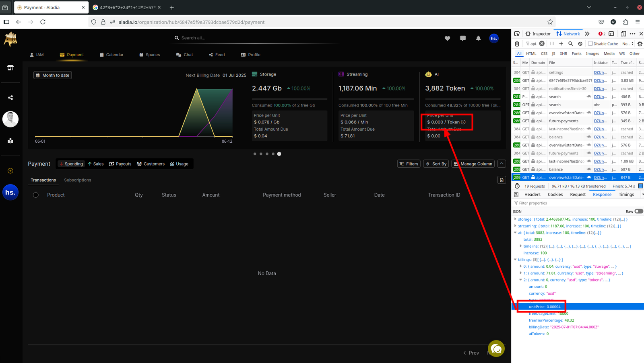Open the Subscriptions tab

78,180
